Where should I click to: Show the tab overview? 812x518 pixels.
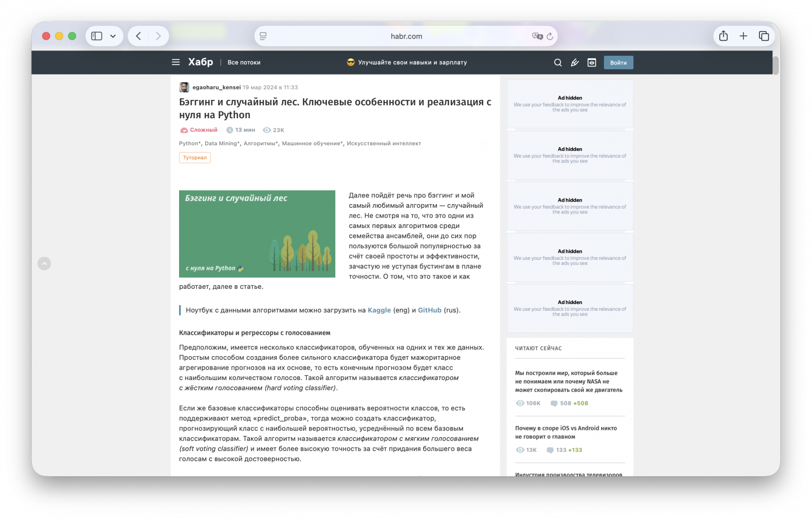coord(764,36)
